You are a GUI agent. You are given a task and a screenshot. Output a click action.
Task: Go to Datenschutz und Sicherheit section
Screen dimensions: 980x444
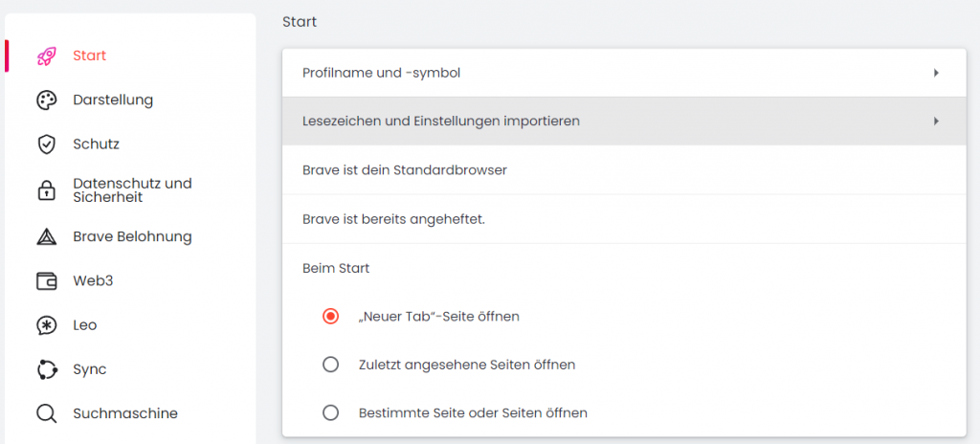tap(132, 190)
